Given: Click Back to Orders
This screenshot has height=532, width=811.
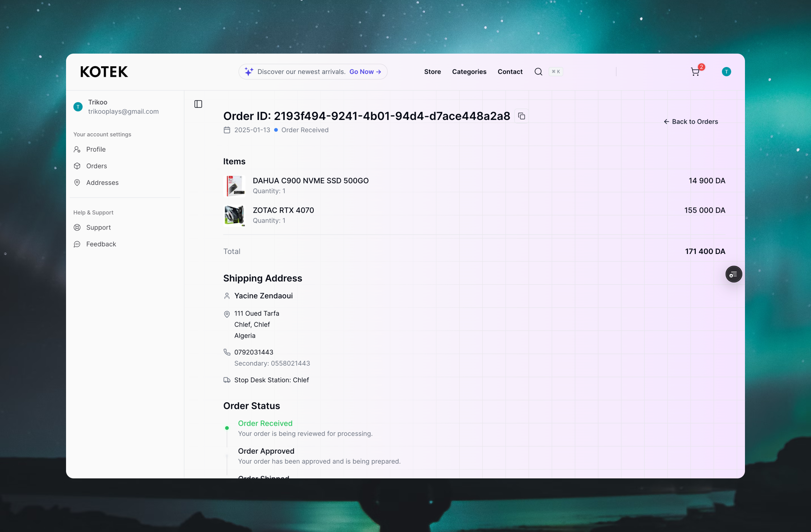Looking at the screenshot, I should coord(691,122).
